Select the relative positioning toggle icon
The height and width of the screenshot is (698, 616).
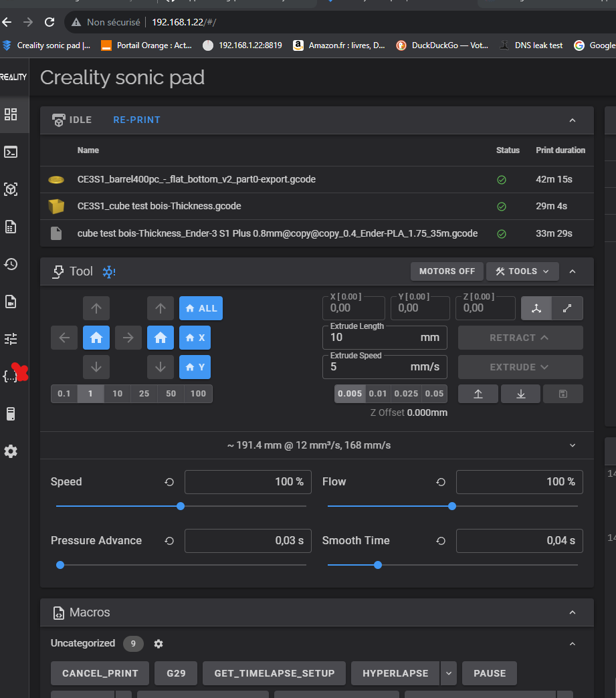point(567,308)
